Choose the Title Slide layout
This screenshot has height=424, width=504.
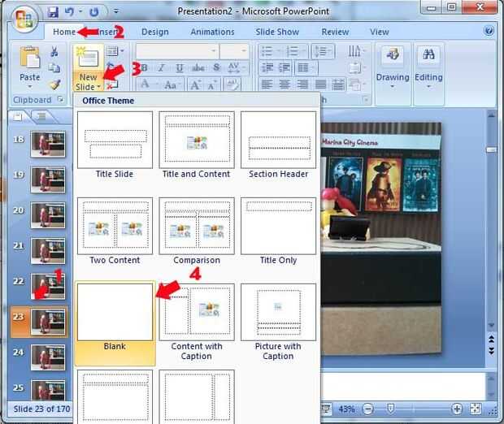coord(115,145)
